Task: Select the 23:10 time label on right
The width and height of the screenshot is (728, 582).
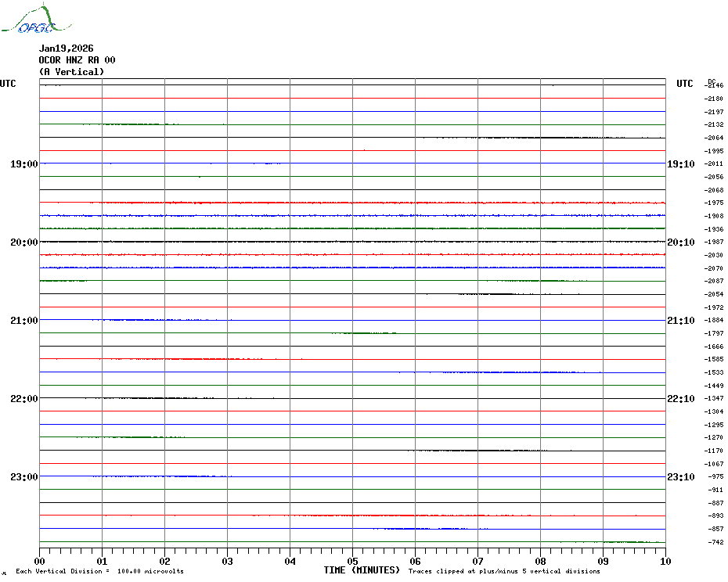Action: [x=680, y=477]
